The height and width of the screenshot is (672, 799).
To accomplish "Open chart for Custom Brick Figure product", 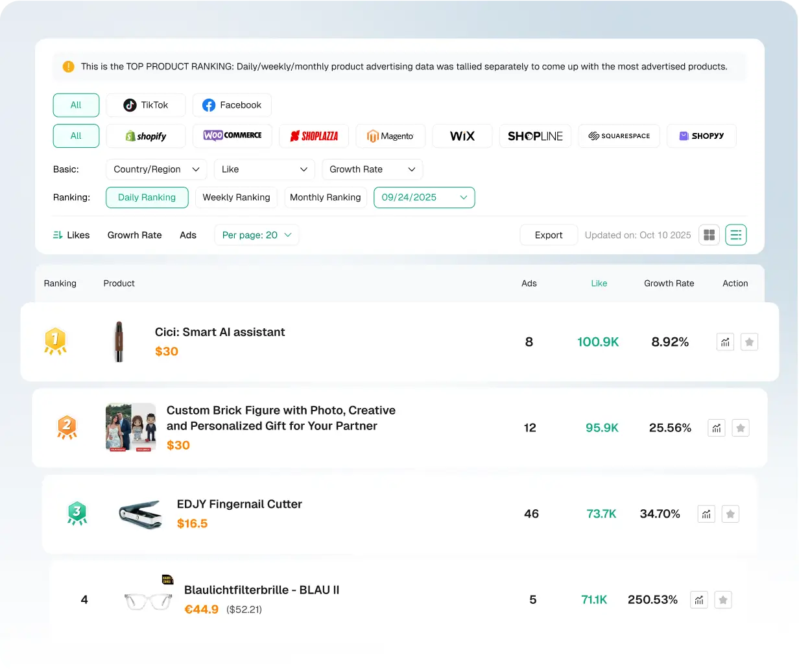I will pos(717,427).
